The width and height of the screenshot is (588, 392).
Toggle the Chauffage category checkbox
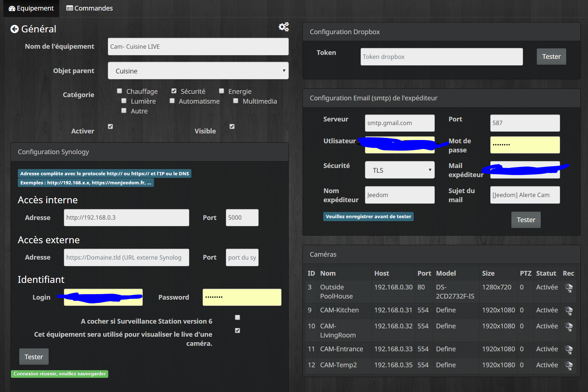119,91
